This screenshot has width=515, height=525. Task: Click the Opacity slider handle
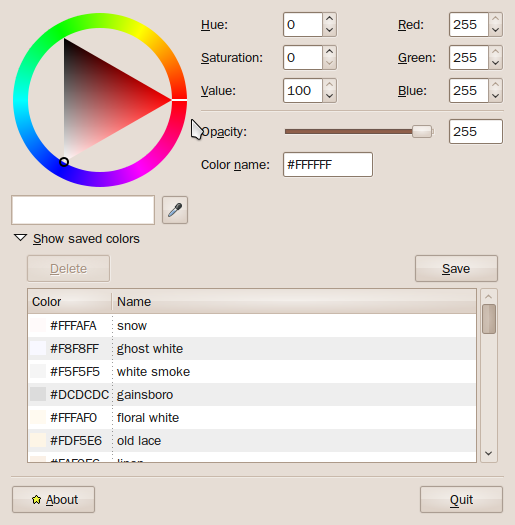[422, 132]
